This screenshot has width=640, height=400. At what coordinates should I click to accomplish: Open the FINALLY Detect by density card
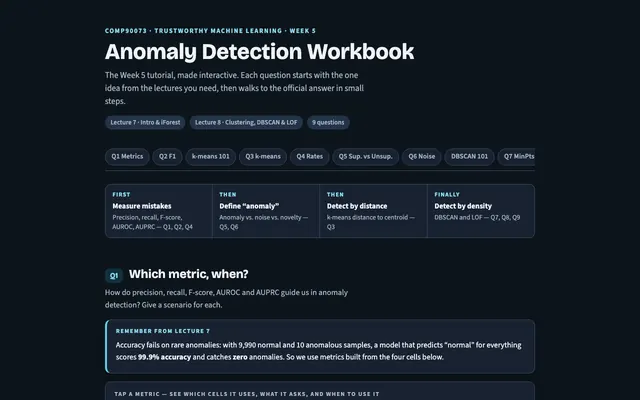pos(481,211)
